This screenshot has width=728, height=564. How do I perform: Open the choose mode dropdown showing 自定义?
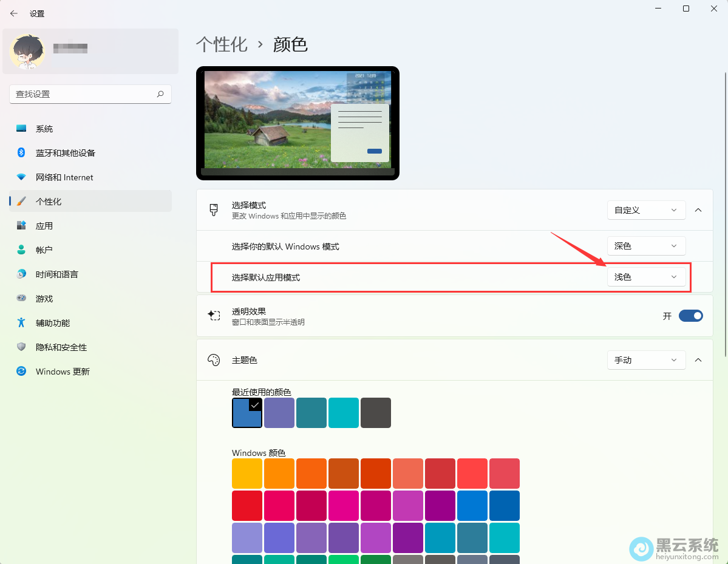point(646,210)
